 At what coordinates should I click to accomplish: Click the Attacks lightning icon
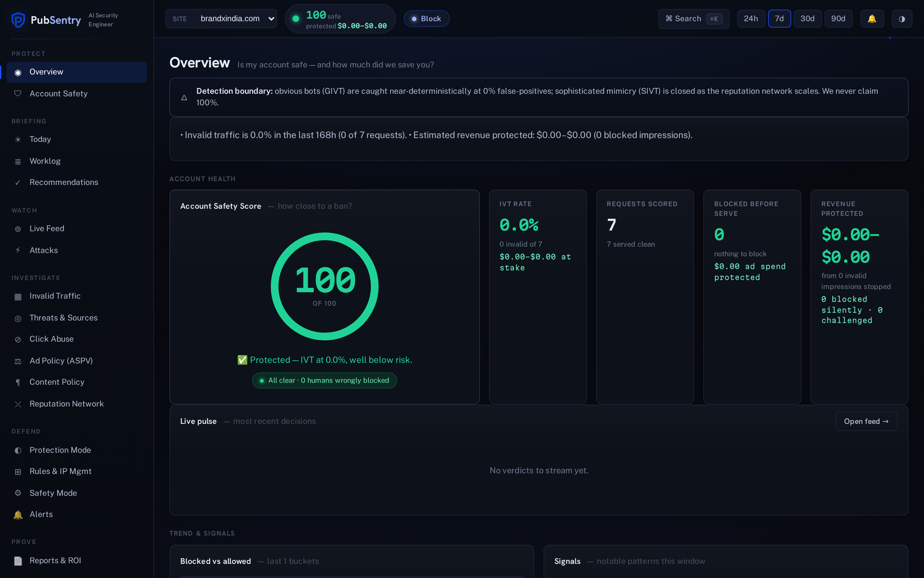click(x=18, y=250)
